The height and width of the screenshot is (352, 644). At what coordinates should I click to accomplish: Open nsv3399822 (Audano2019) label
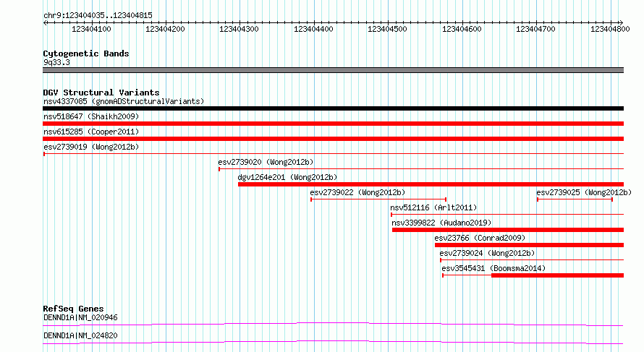click(441, 223)
